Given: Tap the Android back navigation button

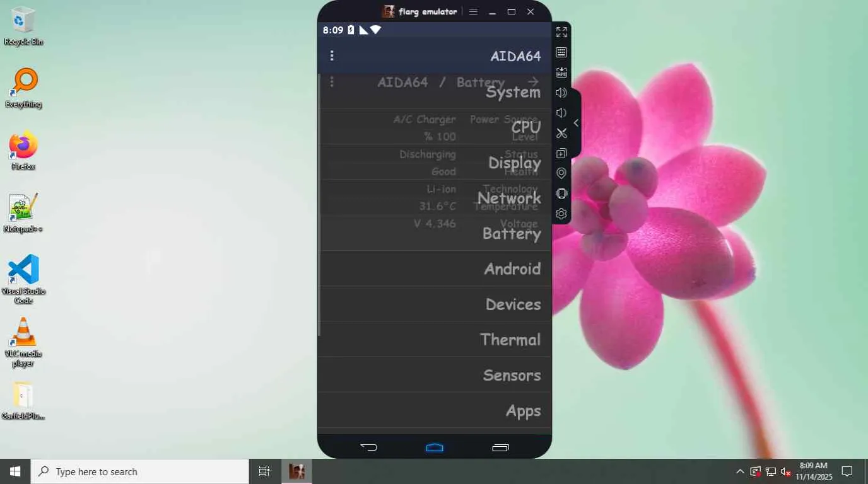Looking at the screenshot, I should coord(368,447).
